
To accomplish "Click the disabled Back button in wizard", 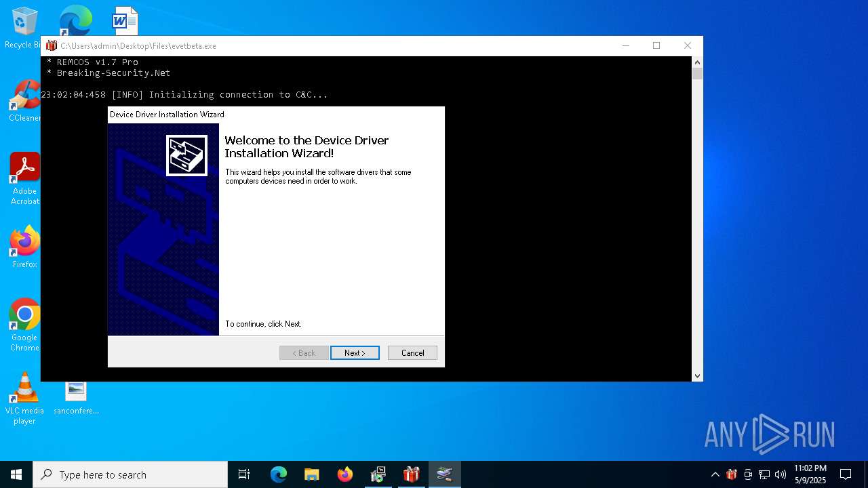I will click(304, 353).
